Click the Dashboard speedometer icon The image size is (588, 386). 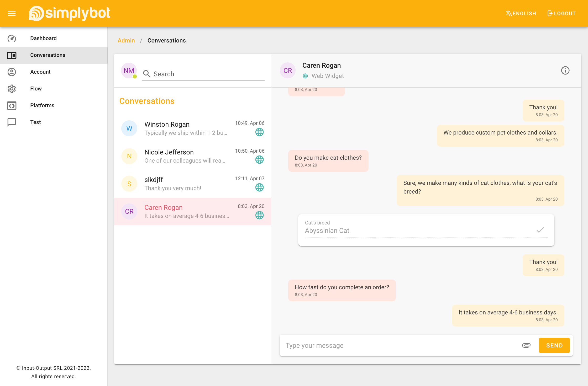(12, 38)
